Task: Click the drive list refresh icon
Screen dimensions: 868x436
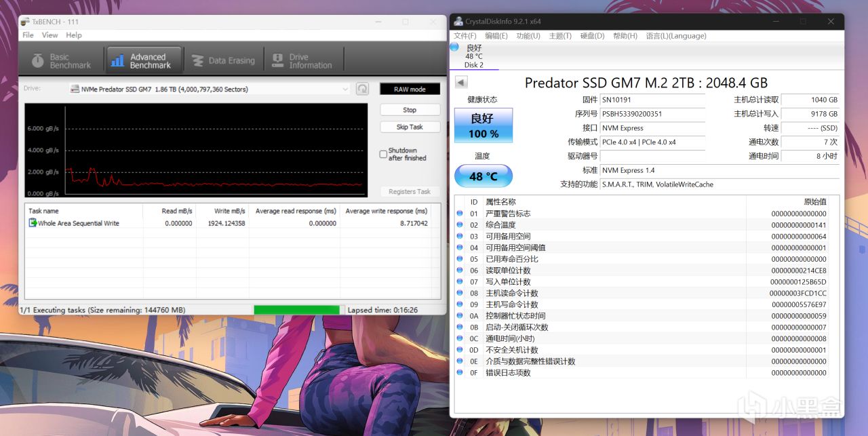Action: pos(362,89)
